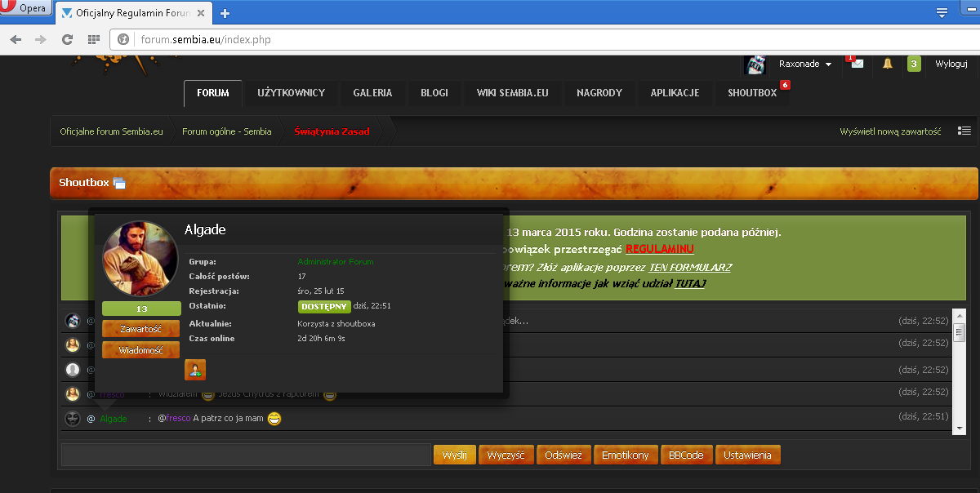The image size is (980, 493).
Task: Open the quick navigation list icon
Action: point(964,131)
